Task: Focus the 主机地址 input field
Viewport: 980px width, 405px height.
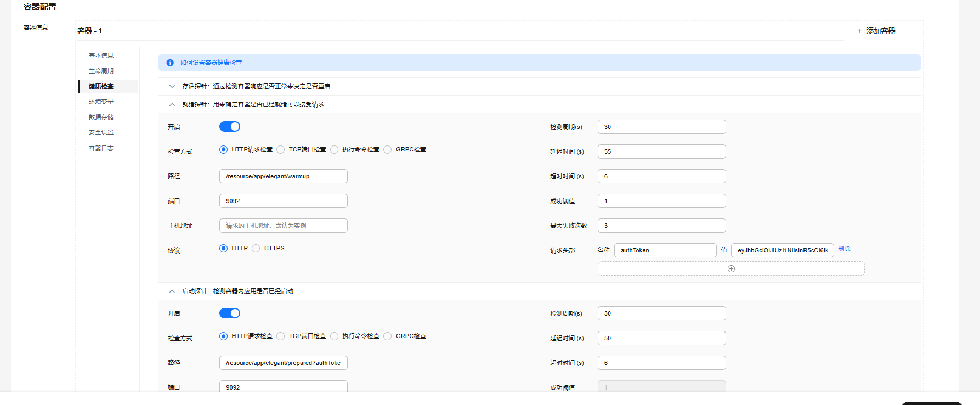Action: [284, 226]
